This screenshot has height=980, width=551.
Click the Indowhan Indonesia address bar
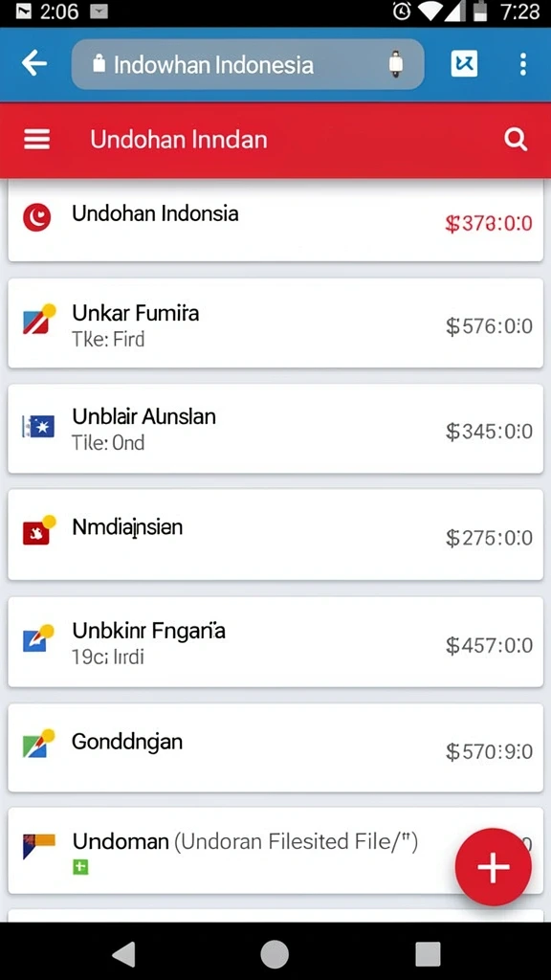tap(248, 64)
